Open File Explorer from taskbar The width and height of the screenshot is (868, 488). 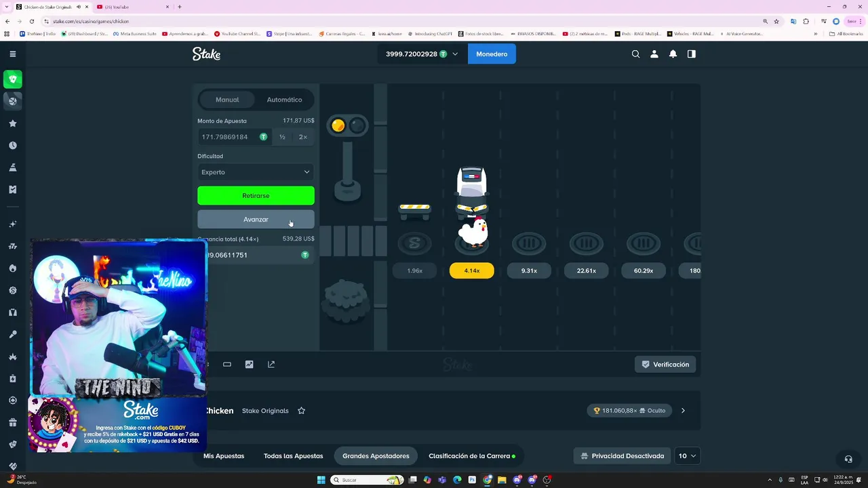click(502, 480)
